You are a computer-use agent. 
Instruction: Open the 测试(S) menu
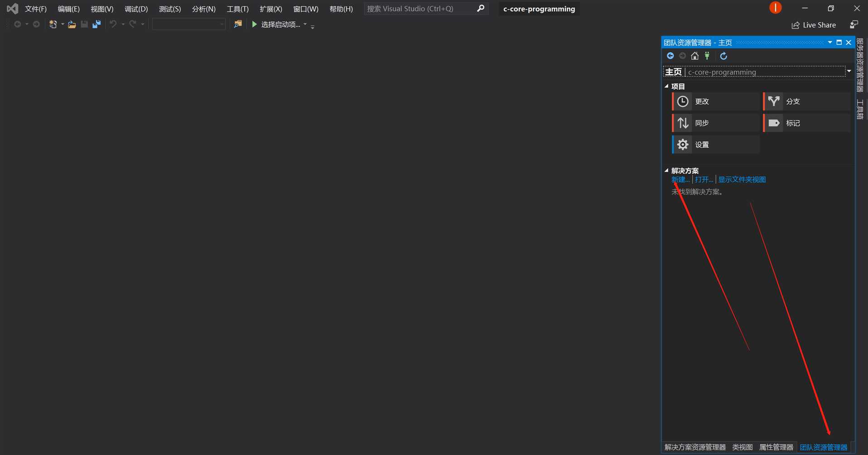[170, 9]
